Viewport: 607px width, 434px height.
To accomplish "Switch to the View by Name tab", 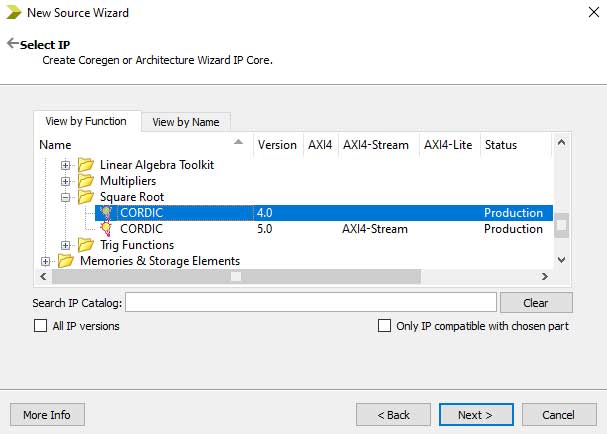I will [x=186, y=122].
